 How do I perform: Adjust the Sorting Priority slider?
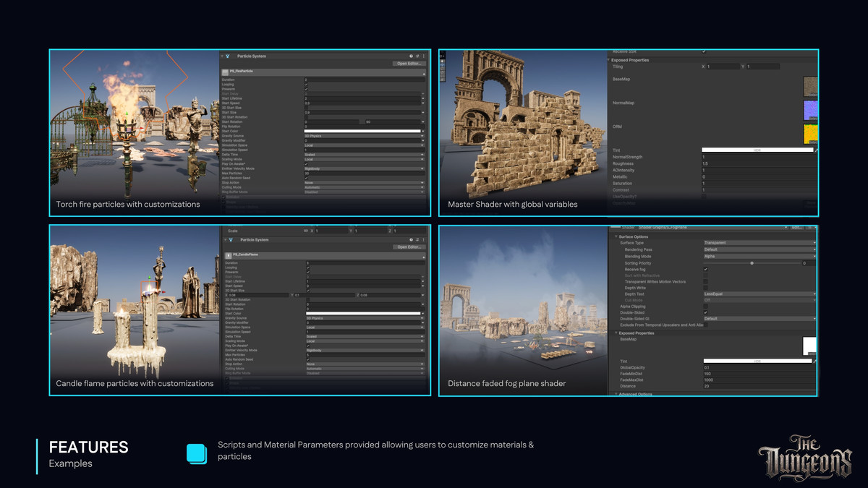pyautogui.click(x=752, y=263)
